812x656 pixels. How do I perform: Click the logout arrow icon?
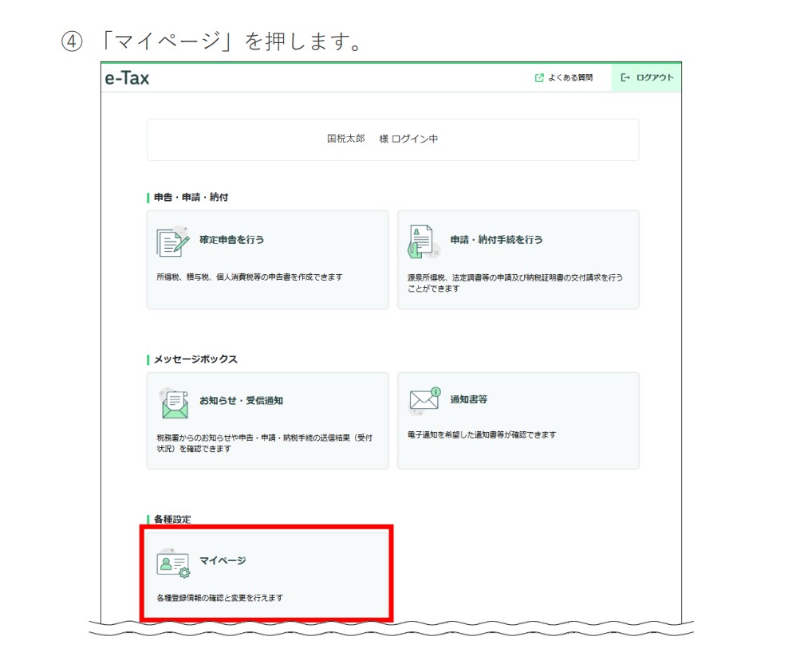point(625,77)
